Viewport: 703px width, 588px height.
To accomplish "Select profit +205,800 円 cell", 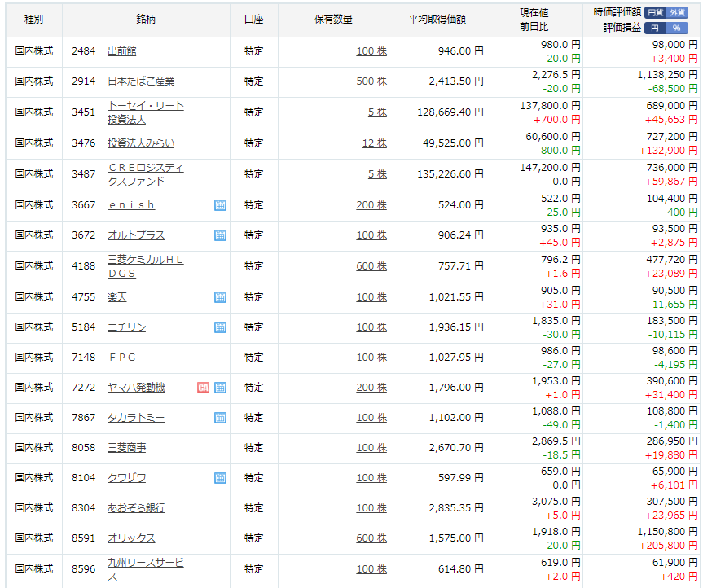I will (x=668, y=546).
